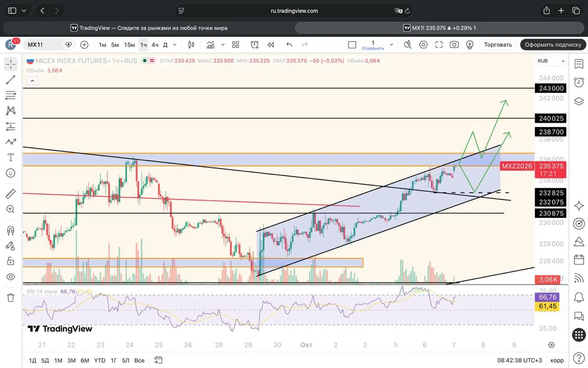Viewport: 588px width, 368px height.
Task: Add symbol to compare with plus icon
Action: pos(84,45)
